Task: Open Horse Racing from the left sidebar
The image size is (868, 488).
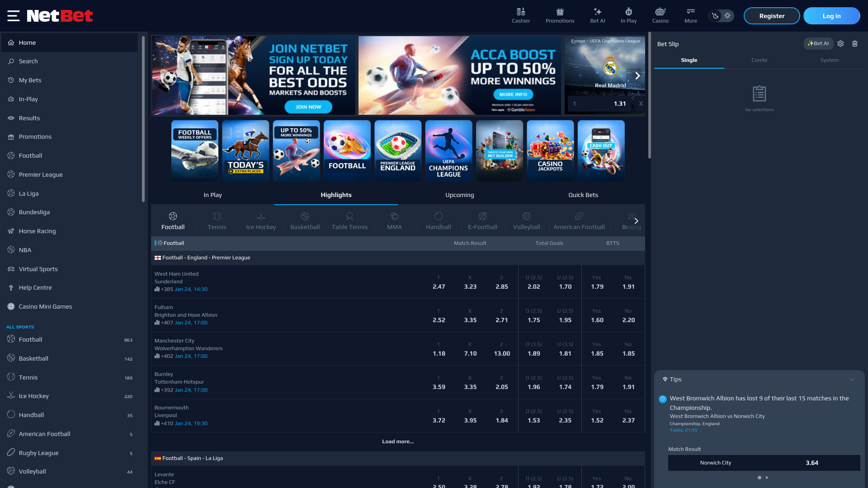Action: [x=37, y=231]
